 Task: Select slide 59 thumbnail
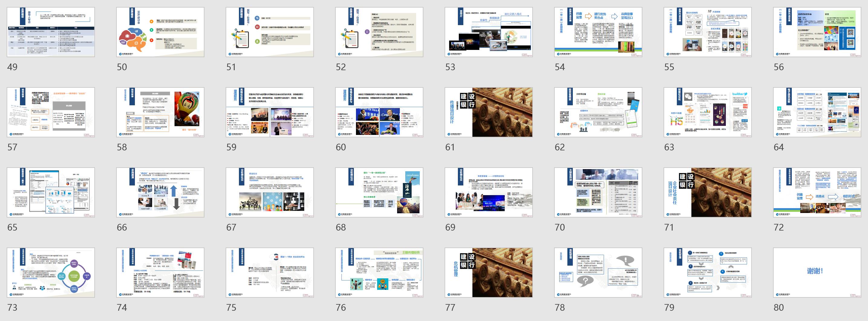pos(270,112)
